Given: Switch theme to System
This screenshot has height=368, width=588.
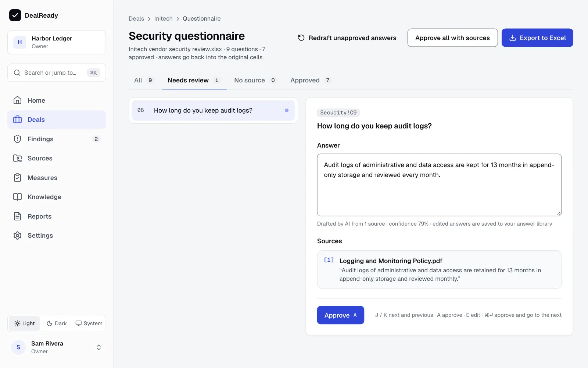Looking at the screenshot, I should click(89, 323).
